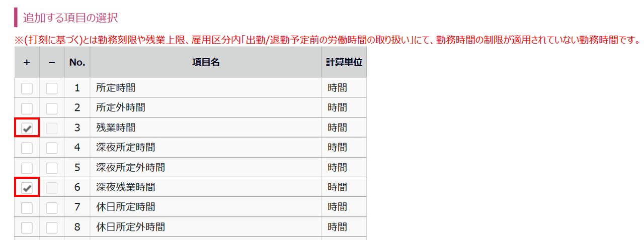Click the 残業時間 item name cell
644x240 pixels.
click(206, 128)
